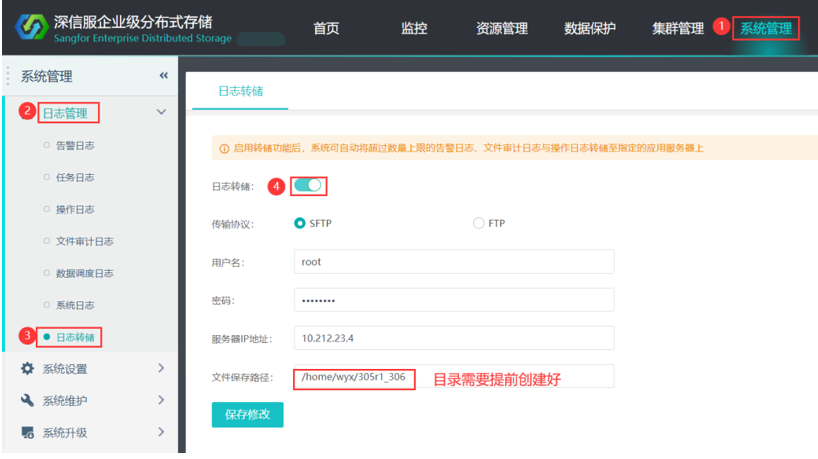Expand the 系统设置 submenu arrow
Viewport: 818px width, 459px height.
(x=161, y=368)
